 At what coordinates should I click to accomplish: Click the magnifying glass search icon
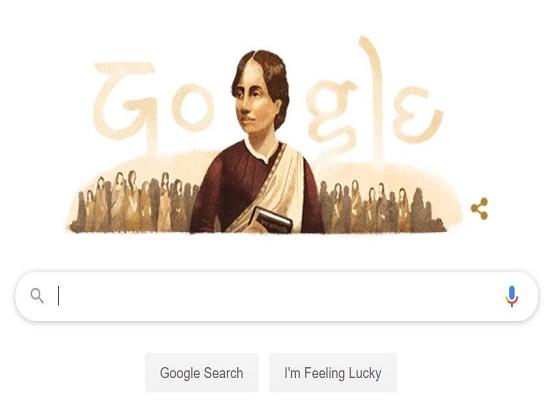(x=37, y=296)
